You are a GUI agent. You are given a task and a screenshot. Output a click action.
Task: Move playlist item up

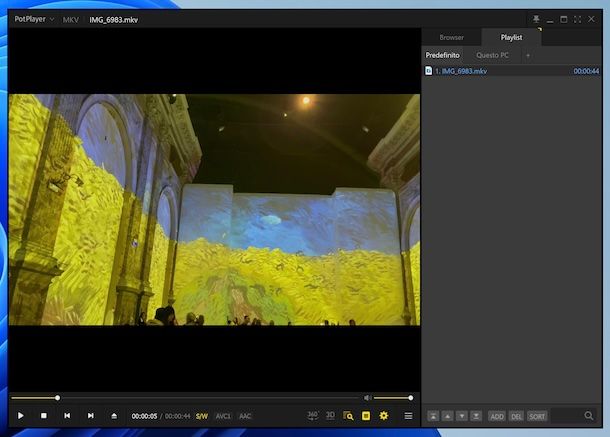pyautogui.click(x=447, y=416)
